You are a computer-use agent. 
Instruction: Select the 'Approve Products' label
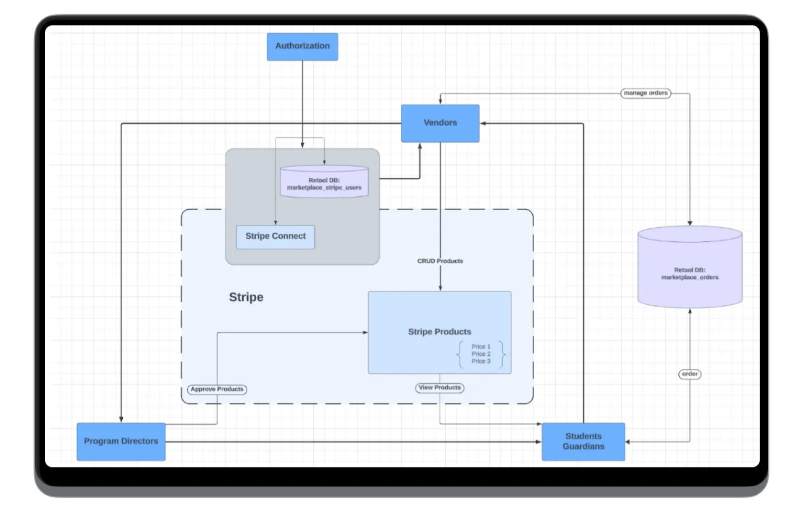tap(217, 389)
